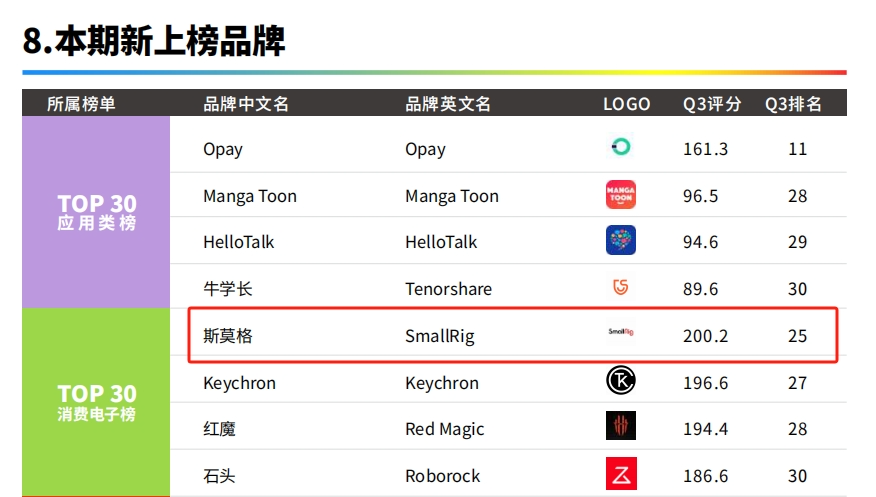This screenshot has width=876, height=497.
Task: Click the Tenorshare English brand name
Action: (449, 289)
